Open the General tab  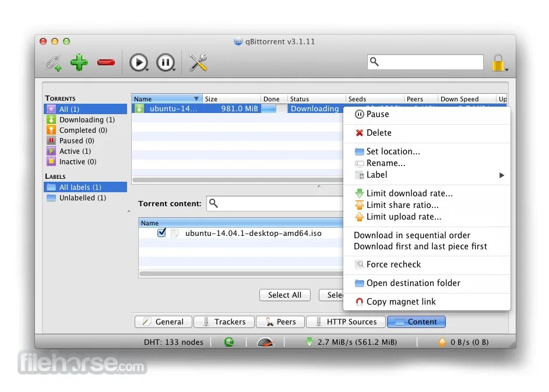click(x=164, y=322)
